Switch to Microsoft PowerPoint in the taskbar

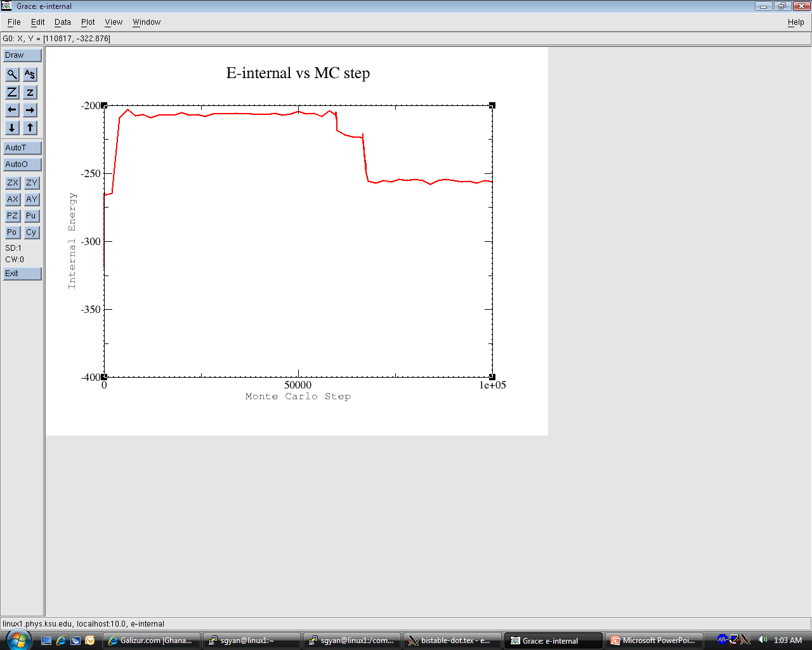653,640
